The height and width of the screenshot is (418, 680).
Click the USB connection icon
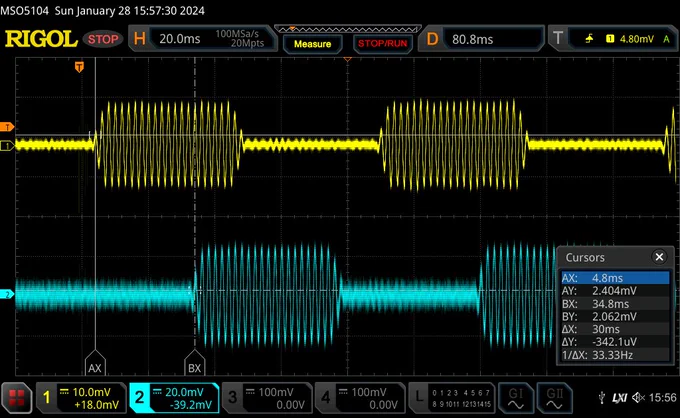pyautogui.click(x=602, y=397)
